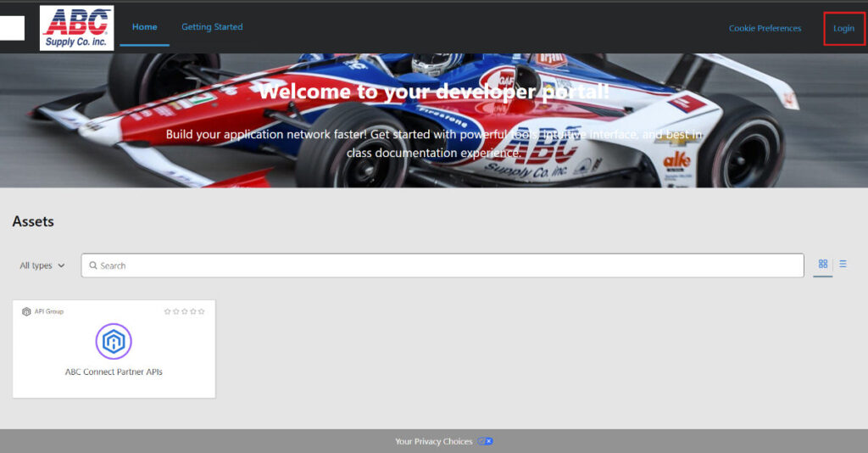Click the ABC Connect Partner APIs hexagon icon

114,342
